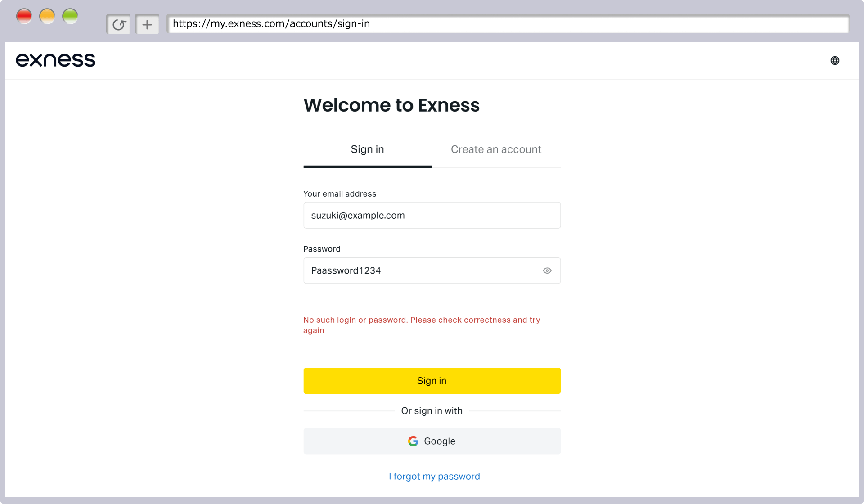This screenshot has width=864, height=504.
Task: Click the red login error message
Action: point(422,325)
